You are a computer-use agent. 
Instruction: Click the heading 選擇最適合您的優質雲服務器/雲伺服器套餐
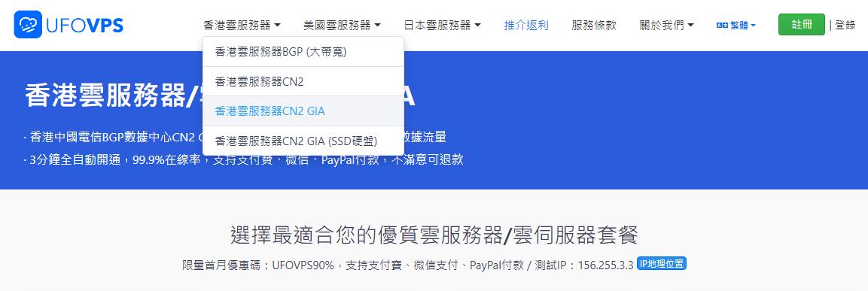(434, 235)
